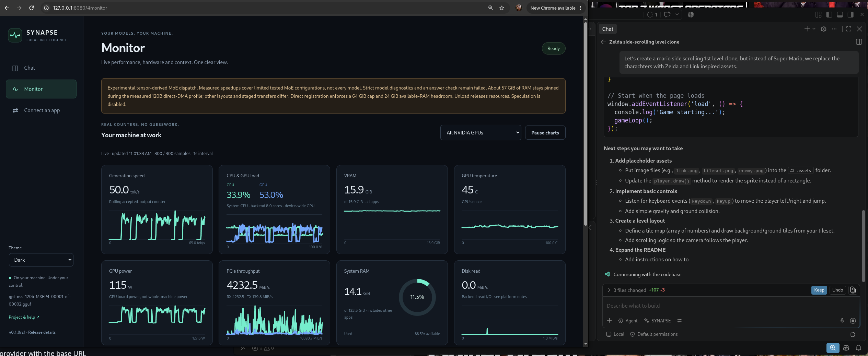Open the All NVIDIA GPUs dropdown
The width and height of the screenshot is (868, 356).
tap(481, 133)
